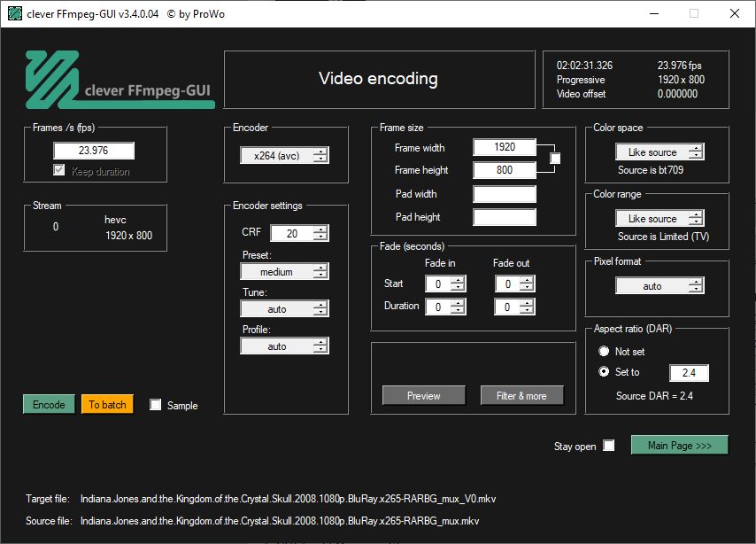756x544 pixels.
Task: Click the Frame height field
Action: point(505,170)
